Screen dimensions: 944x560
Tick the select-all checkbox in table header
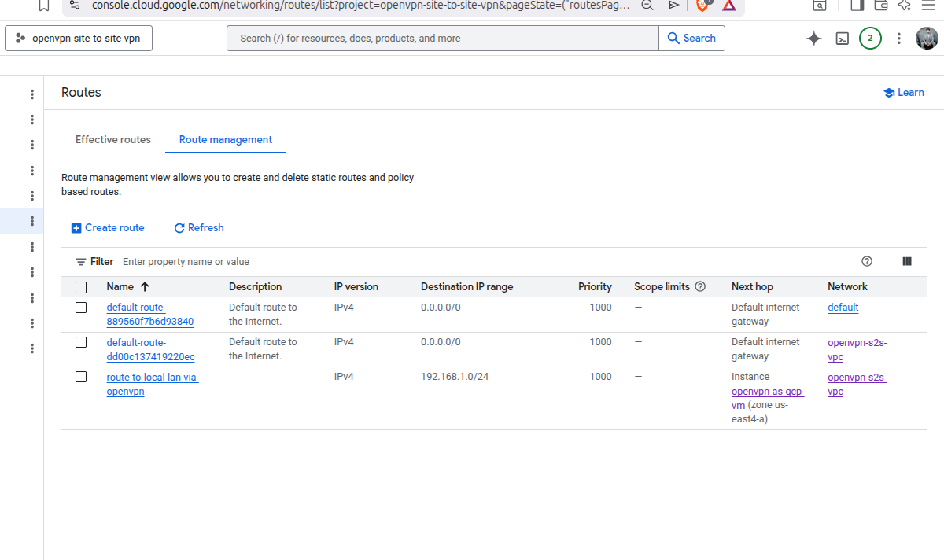pos(81,287)
